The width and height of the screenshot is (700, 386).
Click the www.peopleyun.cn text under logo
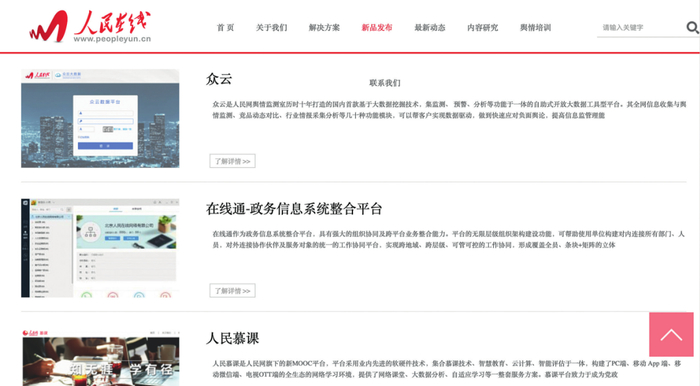[112, 39]
